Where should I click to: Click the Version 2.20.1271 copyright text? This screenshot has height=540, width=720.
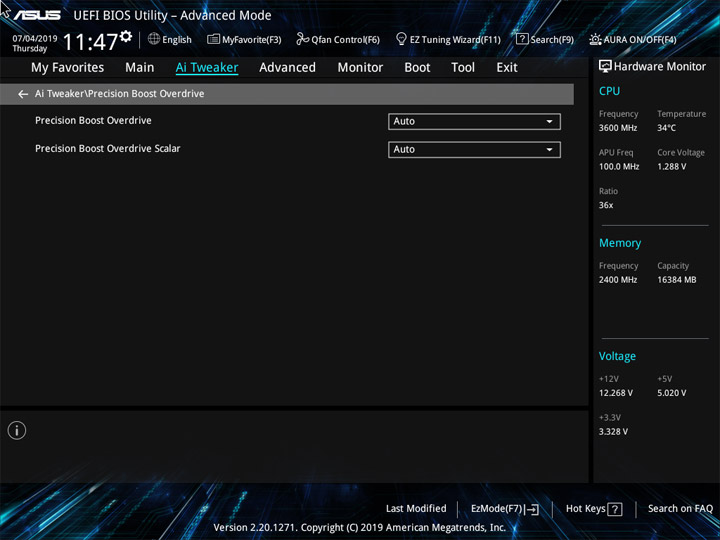360,528
